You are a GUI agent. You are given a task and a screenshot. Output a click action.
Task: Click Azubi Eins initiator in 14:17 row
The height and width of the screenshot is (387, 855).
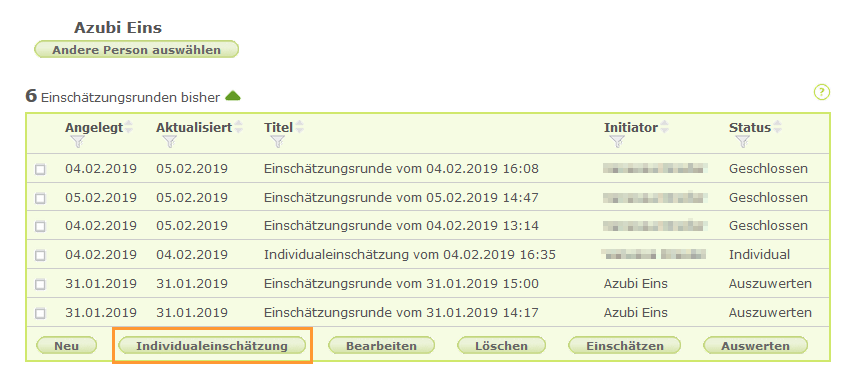[636, 312]
